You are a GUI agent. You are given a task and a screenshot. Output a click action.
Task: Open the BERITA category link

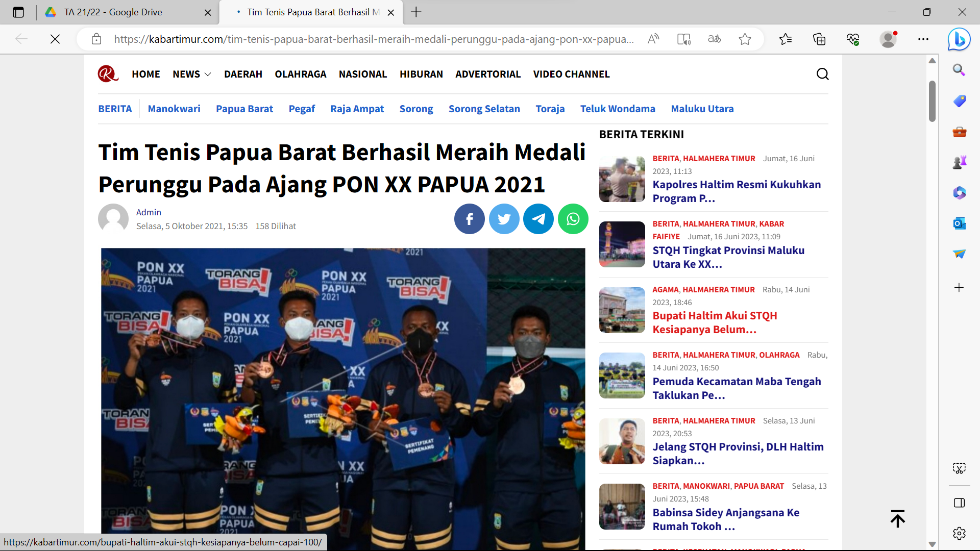coord(115,109)
